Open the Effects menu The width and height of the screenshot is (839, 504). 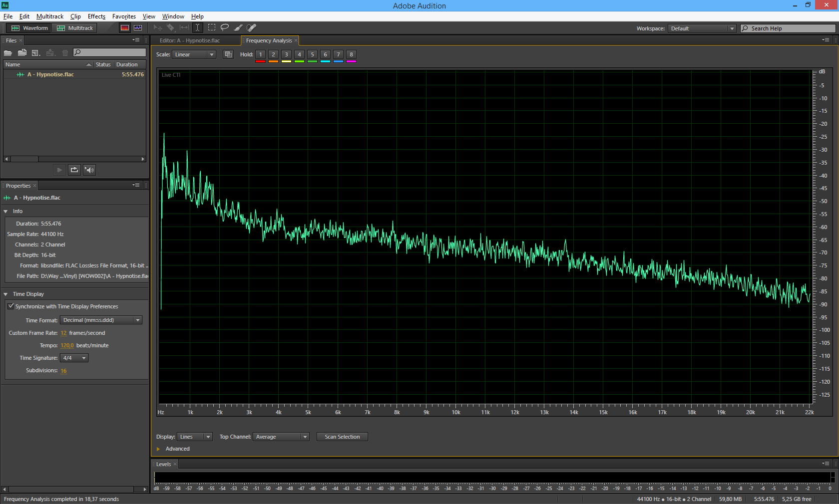[96, 16]
